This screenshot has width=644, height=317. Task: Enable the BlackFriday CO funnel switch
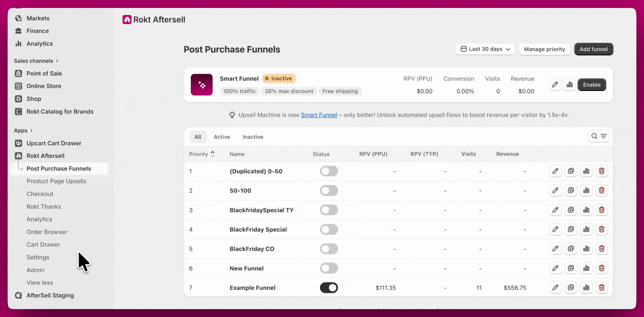click(329, 249)
